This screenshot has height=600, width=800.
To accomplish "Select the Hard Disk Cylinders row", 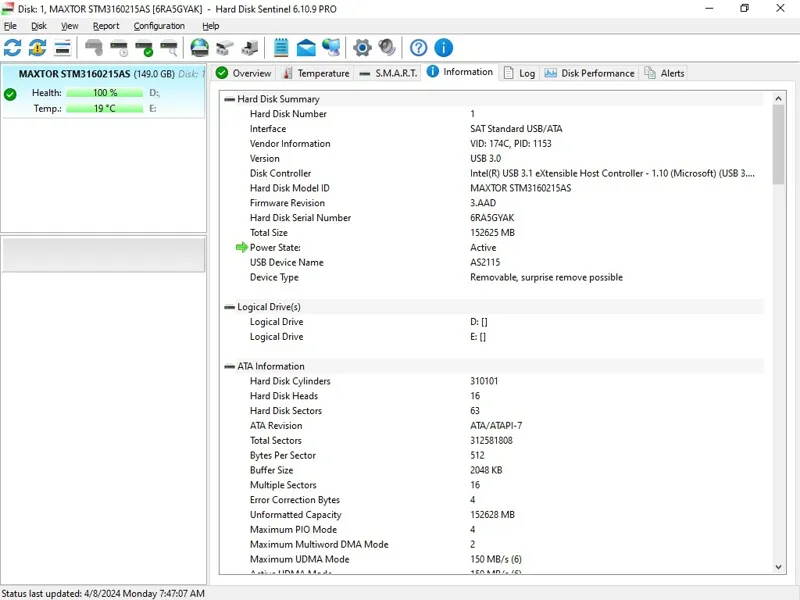I will tap(492, 381).
